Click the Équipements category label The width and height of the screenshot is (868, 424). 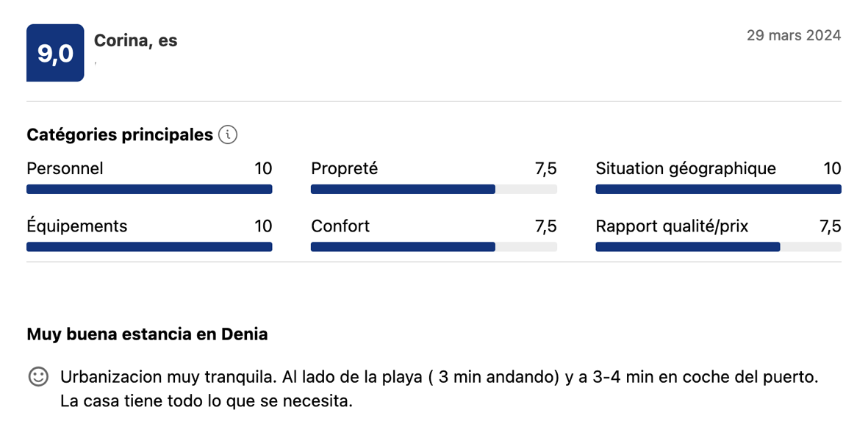(x=76, y=226)
